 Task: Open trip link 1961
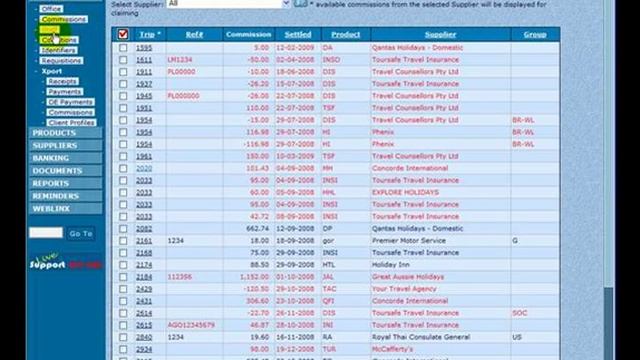click(x=144, y=156)
